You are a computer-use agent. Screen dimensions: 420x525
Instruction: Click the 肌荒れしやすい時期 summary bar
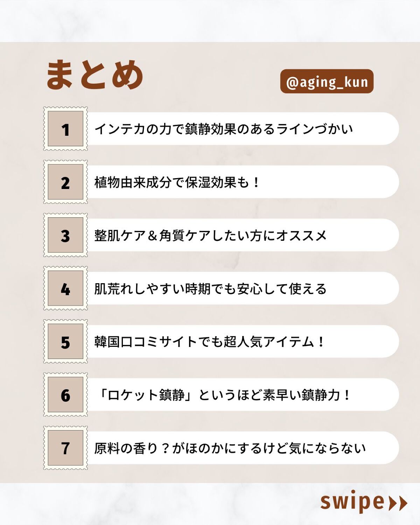(210, 289)
